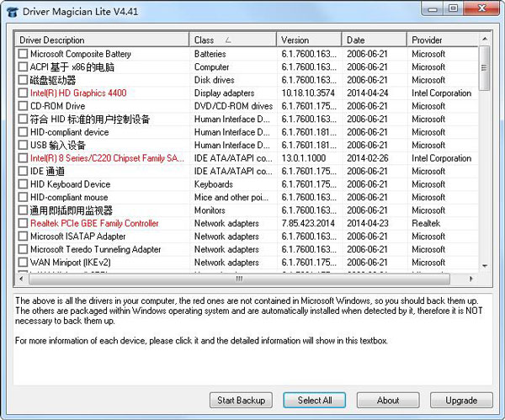
Task: Click the Date column header
Action: coord(375,40)
